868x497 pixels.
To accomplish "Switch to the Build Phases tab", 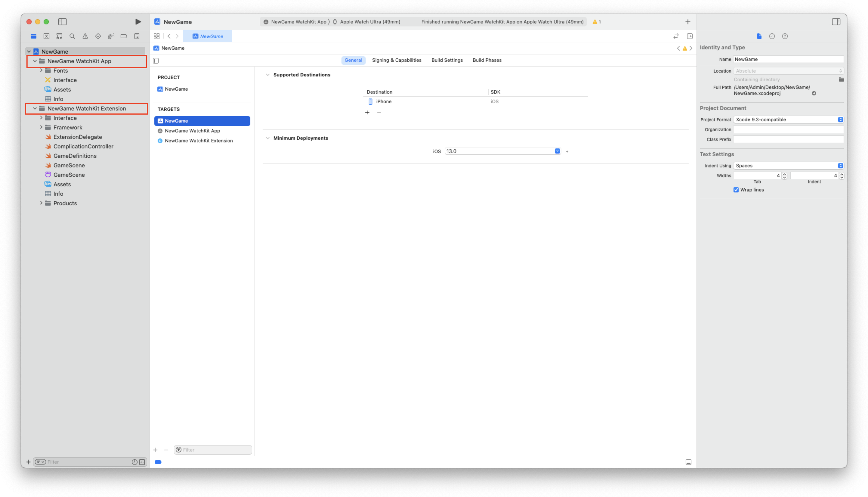I will coord(487,60).
